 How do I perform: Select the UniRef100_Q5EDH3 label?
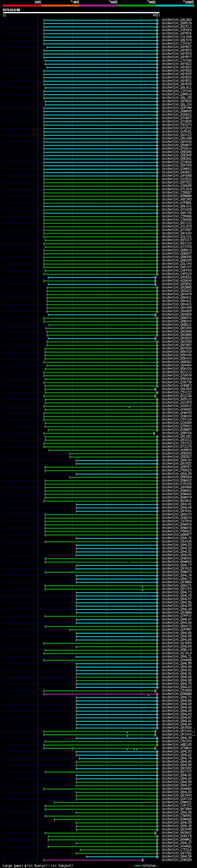[x=177, y=454]
